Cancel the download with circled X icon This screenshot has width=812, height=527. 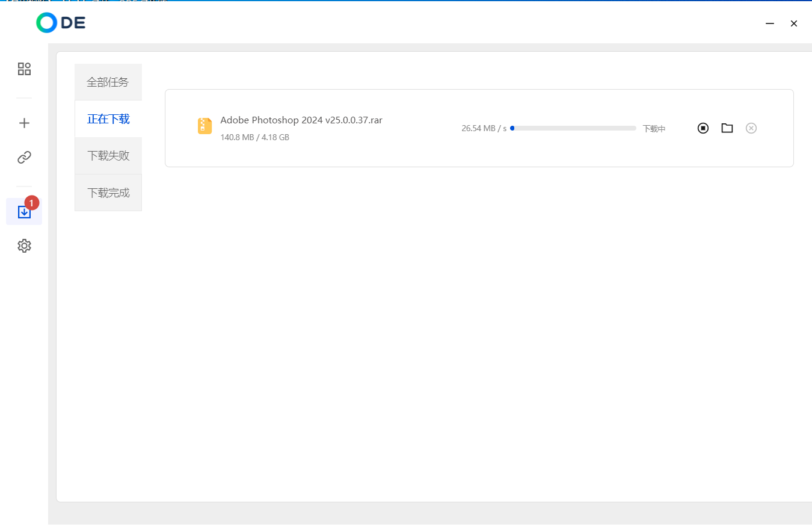(751, 128)
